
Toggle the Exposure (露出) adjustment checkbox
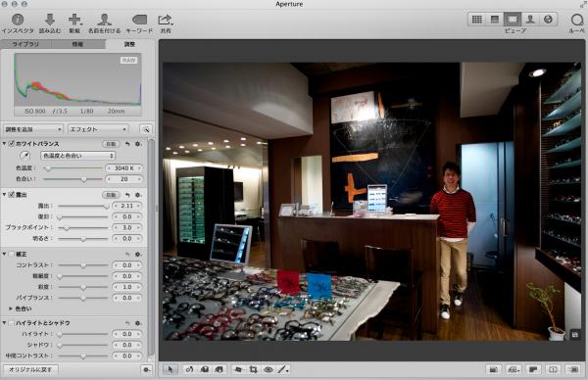point(11,195)
